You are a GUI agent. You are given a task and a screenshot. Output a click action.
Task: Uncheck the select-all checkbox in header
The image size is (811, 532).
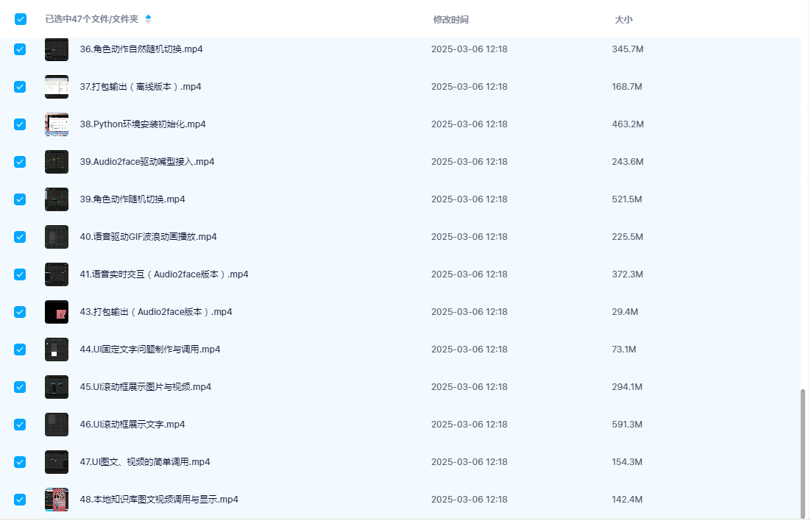coord(21,19)
